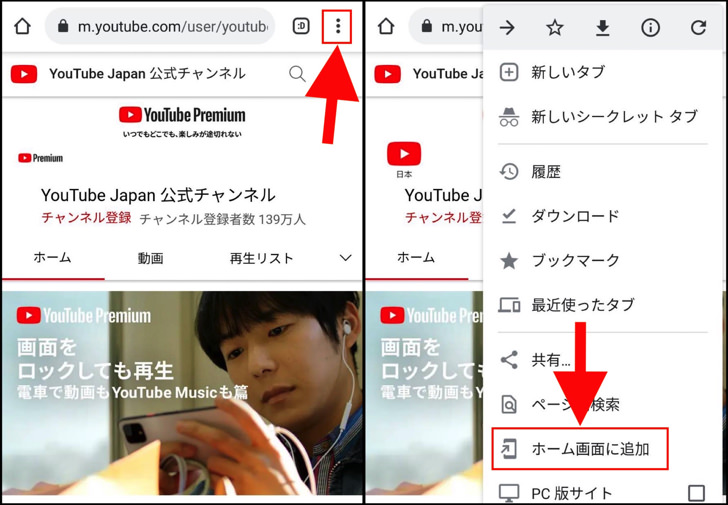Select the ホーム tab in left screenshot

pos(52,258)
